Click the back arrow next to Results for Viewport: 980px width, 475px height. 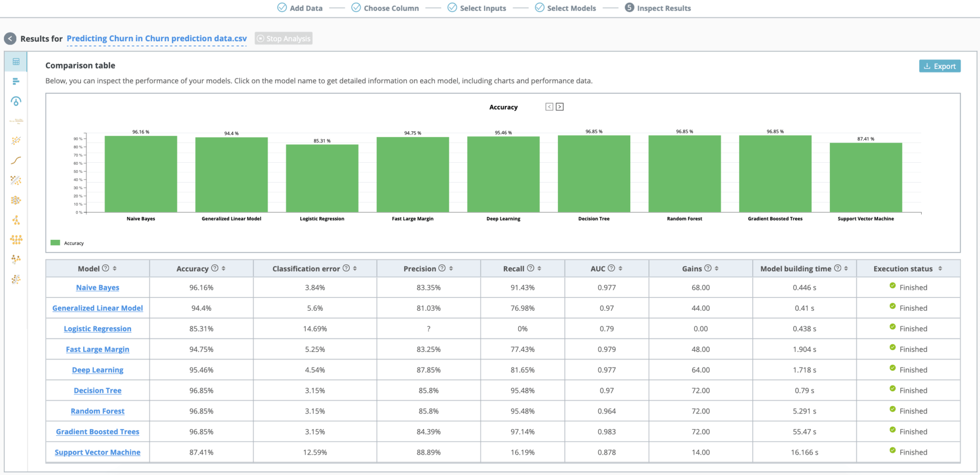pos(10,38)
